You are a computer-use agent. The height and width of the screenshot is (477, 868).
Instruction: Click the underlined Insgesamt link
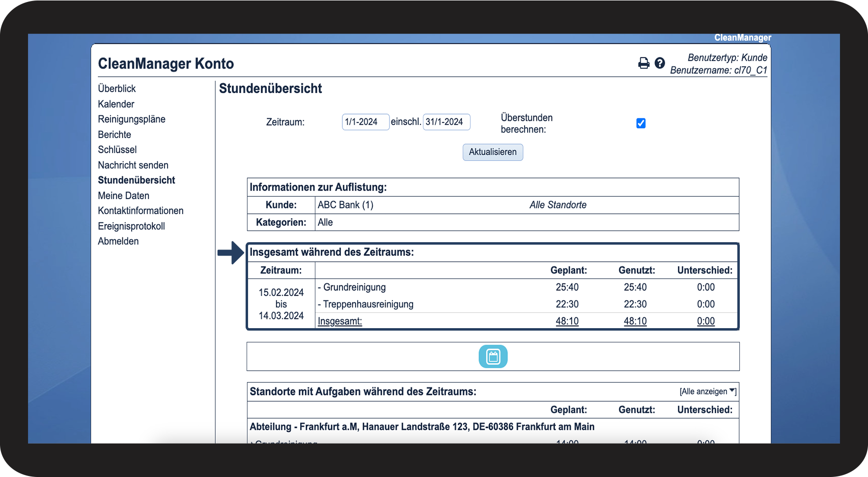340,321
